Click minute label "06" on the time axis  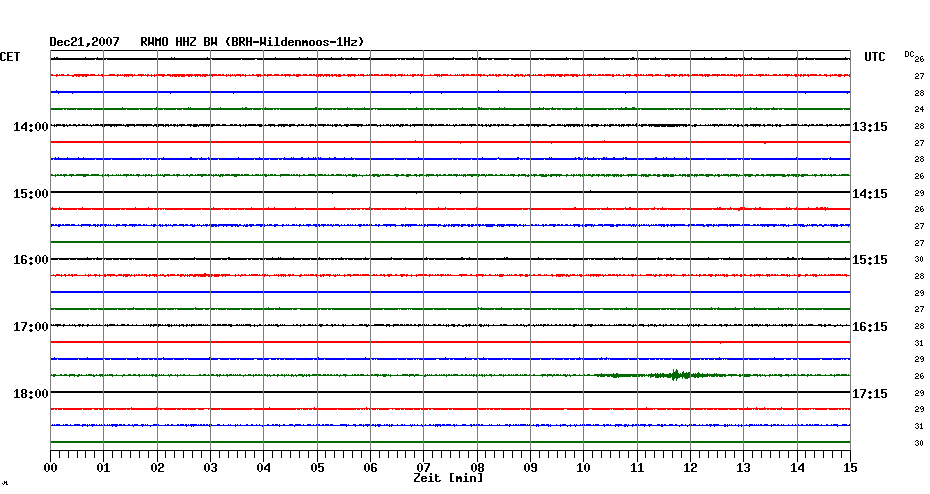[371, 468]
